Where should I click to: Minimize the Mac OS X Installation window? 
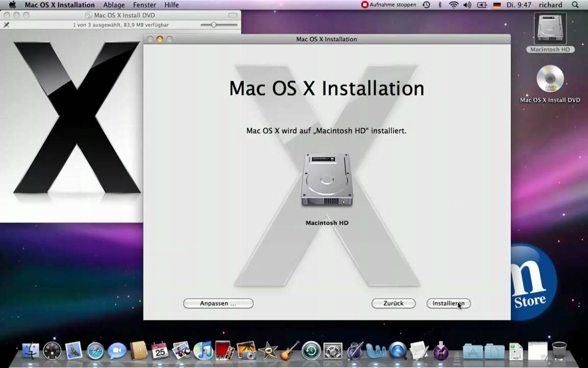[x=160, y=39]
